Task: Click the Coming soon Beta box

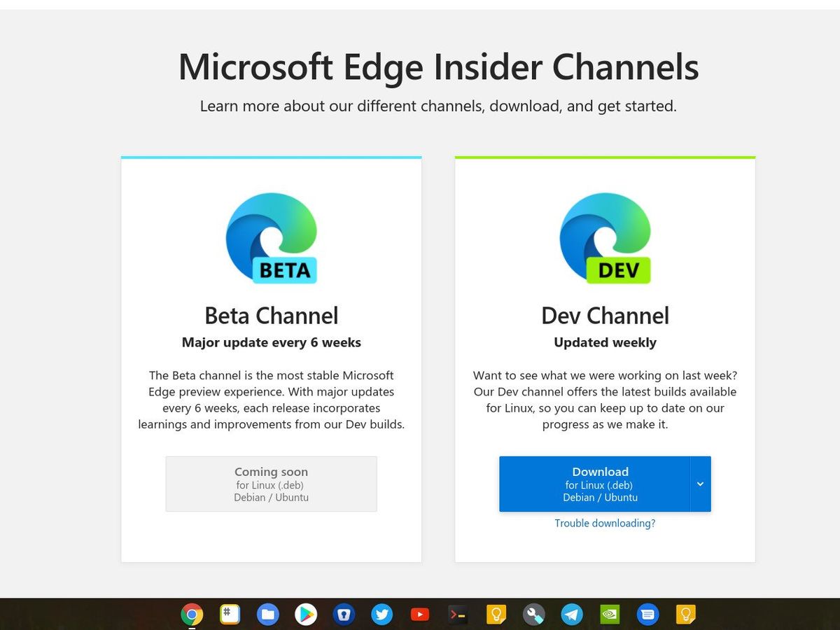Action: pyautogui.click(x=271, y=484)
